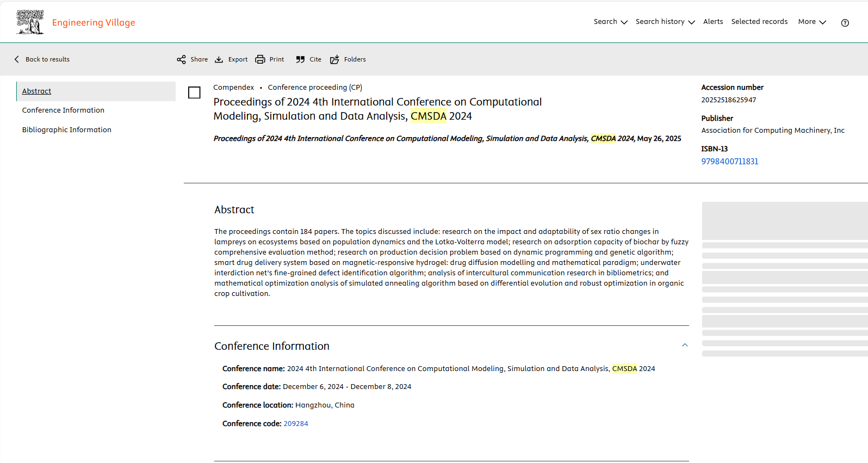Jump to Conference Information in sidebar
The width and height of the screenshot is (868, 463).
[63, 110]
